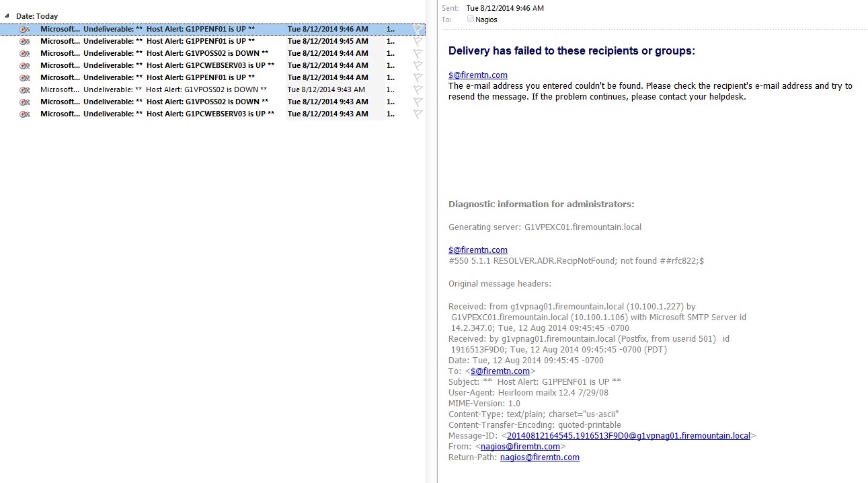The height and width of the screenshot is (483, 868).
Task: Click the presence box next to Nagios
Action: pyautogui.click(x=471, y=20)
